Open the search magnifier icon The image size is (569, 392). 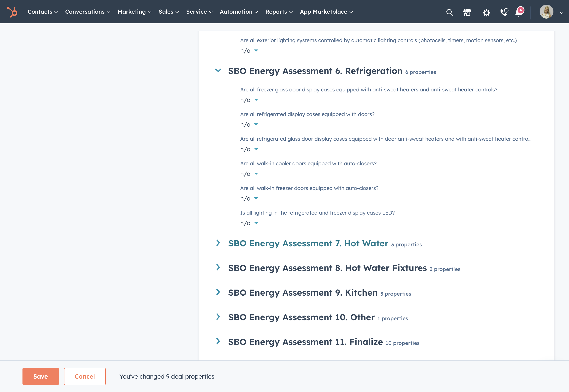[450, 12]
